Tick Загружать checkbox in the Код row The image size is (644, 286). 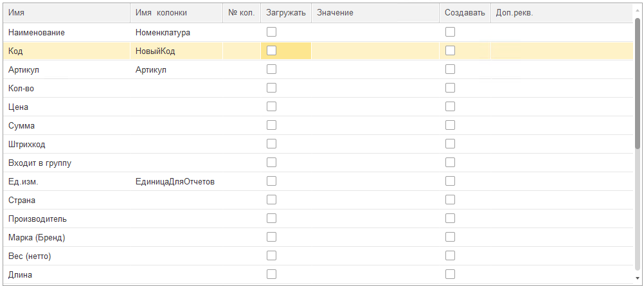point(271,51)
